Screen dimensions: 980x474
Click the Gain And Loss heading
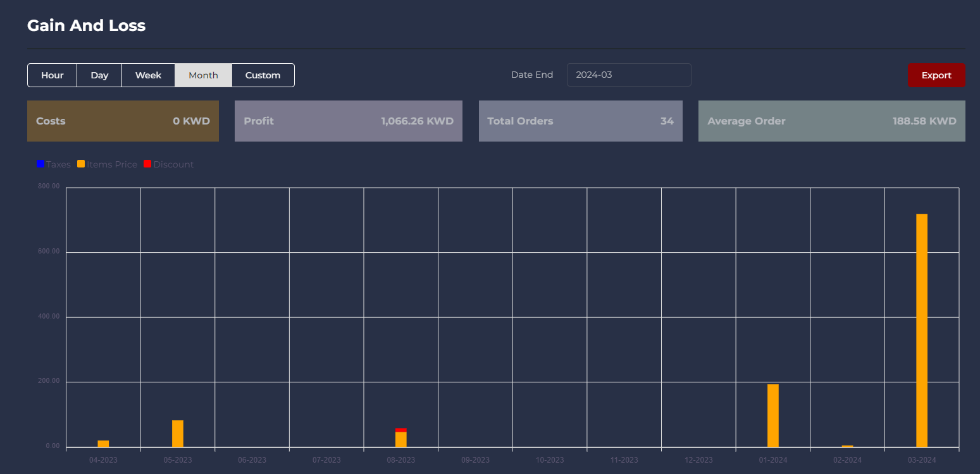(86, 26)
